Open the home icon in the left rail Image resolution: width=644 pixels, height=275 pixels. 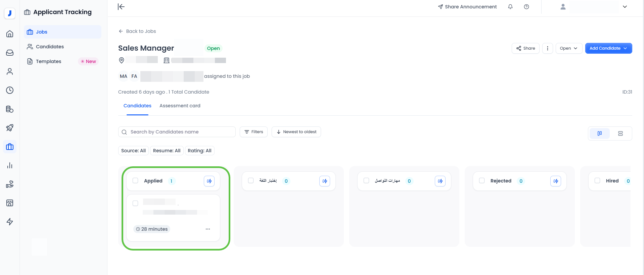10,34
